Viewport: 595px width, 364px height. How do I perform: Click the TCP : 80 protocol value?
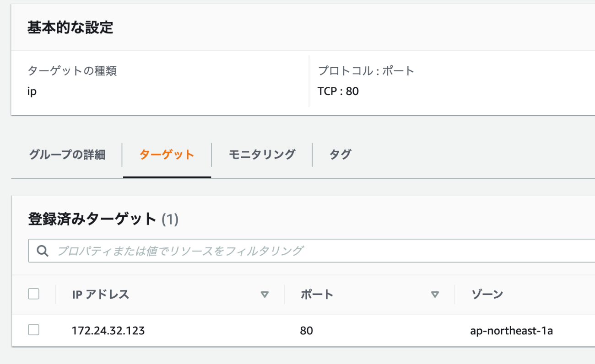pyautogui.click(x=338, y=91)
